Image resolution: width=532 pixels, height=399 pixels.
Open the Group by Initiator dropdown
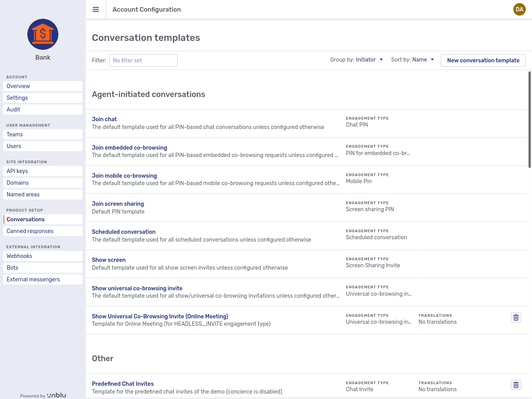[x=369, y=60]
